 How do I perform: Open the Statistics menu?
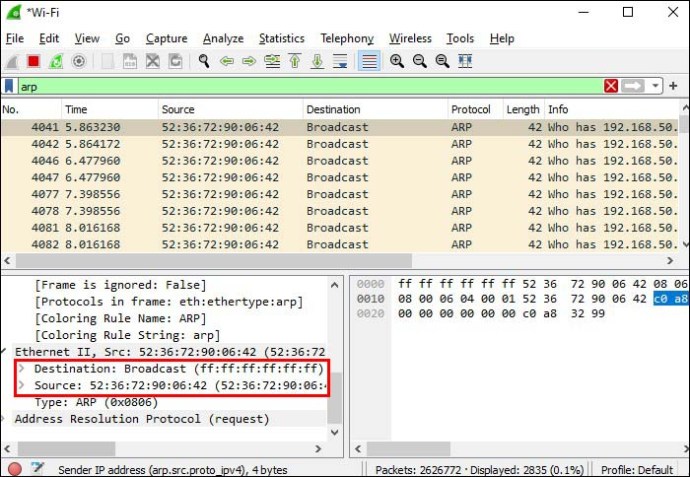click(282, 39)
